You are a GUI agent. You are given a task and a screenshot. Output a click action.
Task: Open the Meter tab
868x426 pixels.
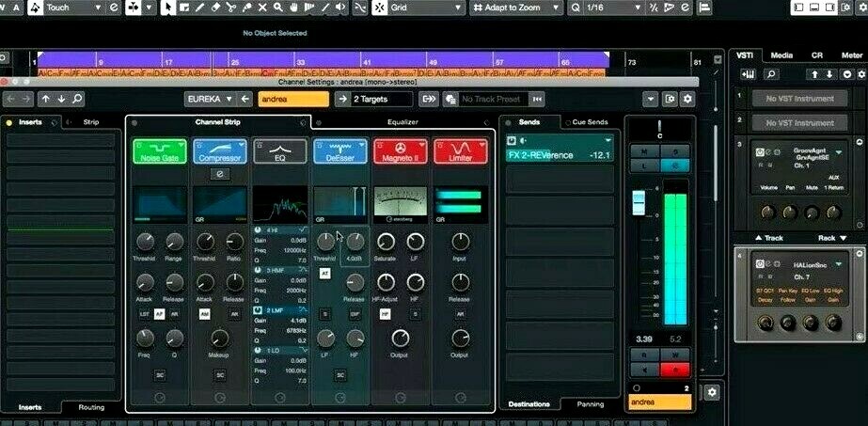[x=852, y=55]
